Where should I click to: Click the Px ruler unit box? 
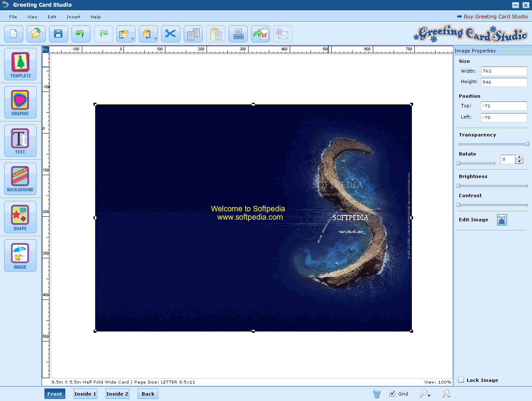(46, 50)
